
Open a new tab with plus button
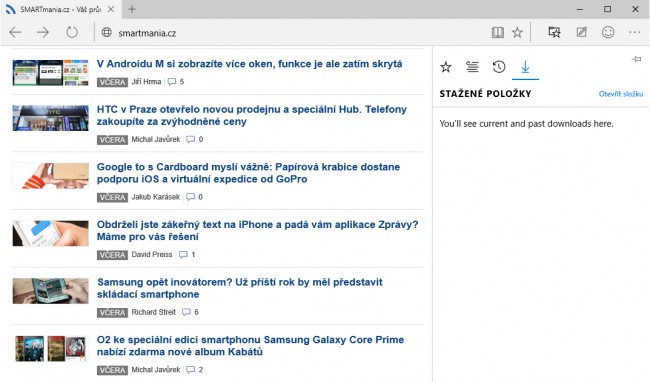tap(132, 9)
